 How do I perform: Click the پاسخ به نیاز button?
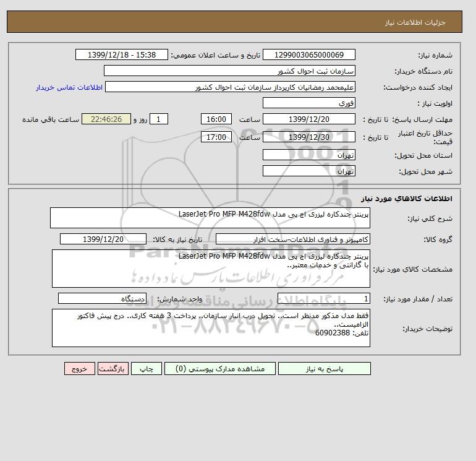[x=324, y=369]
